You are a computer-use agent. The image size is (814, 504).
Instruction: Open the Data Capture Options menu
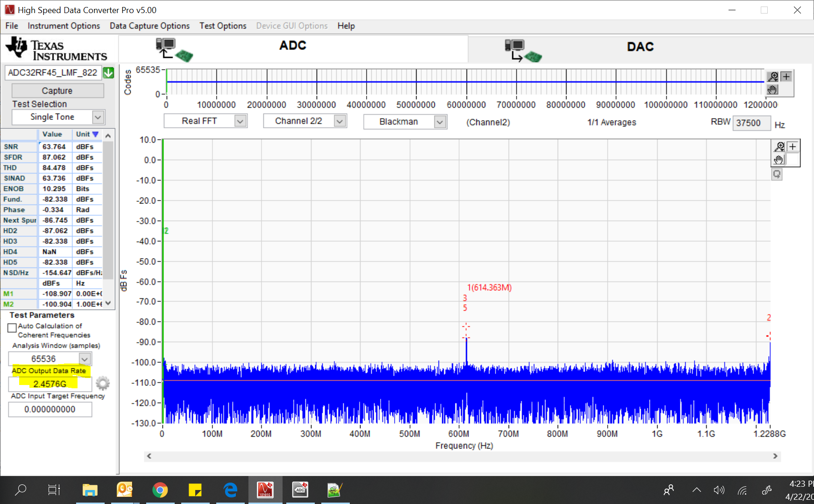[x=149, y=26]
